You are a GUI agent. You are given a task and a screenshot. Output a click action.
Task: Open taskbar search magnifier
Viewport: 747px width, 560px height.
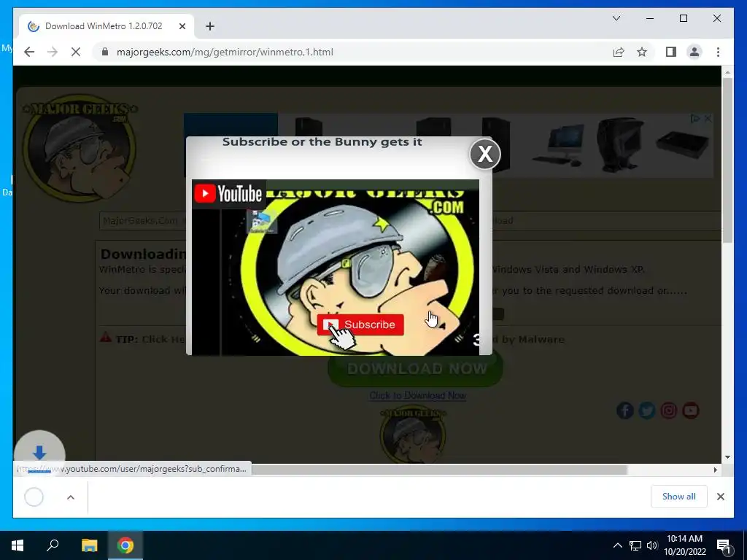[53, 545]
